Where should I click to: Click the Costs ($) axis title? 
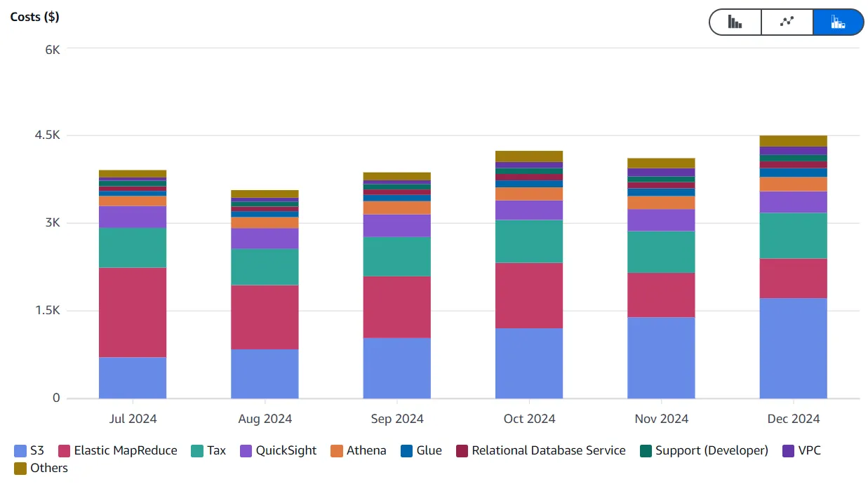(x=34, y=16)
